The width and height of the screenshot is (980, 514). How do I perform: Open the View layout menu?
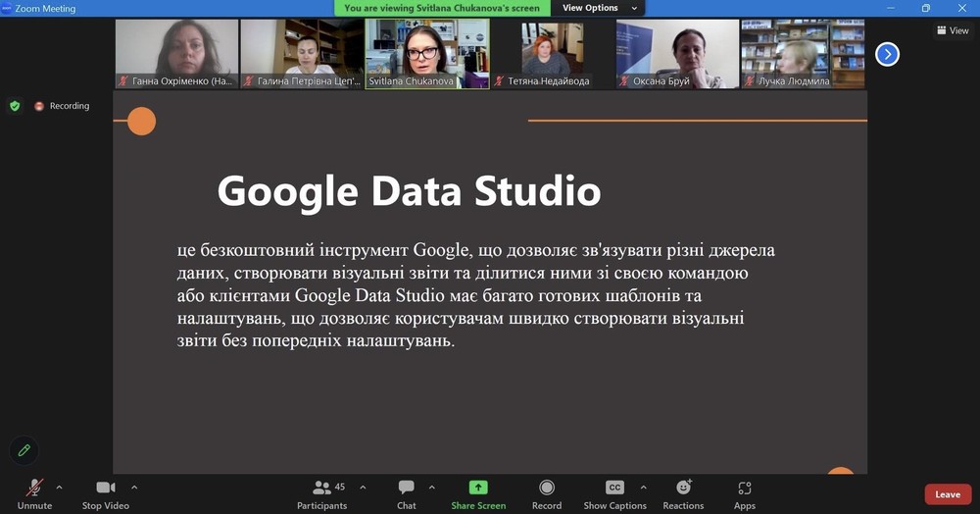coord(953,30)
